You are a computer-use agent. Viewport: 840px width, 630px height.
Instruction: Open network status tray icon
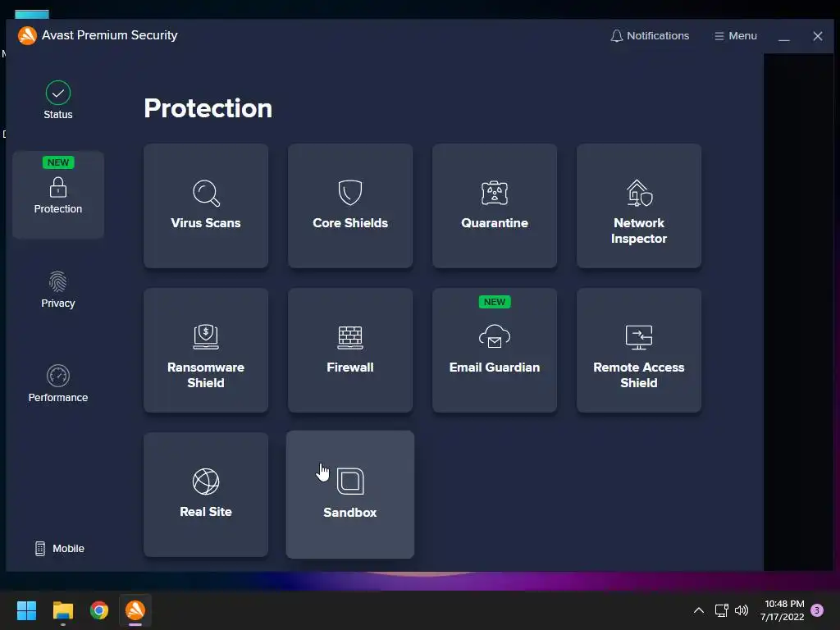[x=722, y=610]
